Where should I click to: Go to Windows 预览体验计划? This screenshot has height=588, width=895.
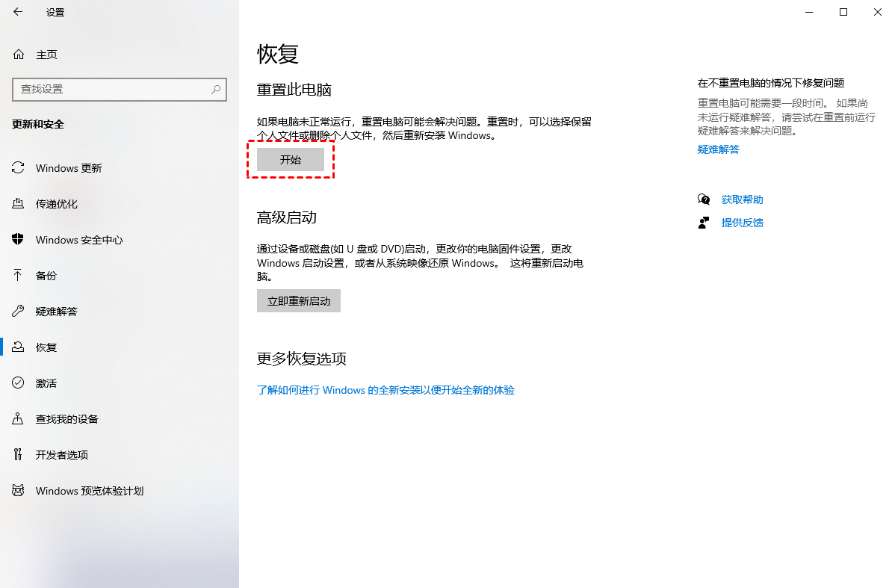point(90,491)
